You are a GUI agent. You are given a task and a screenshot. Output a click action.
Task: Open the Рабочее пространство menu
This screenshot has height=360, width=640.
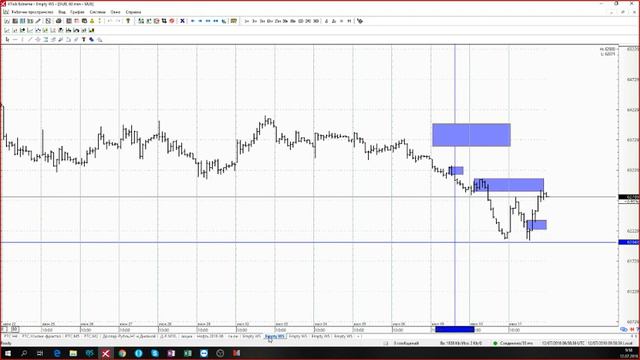tap(32, 12)
